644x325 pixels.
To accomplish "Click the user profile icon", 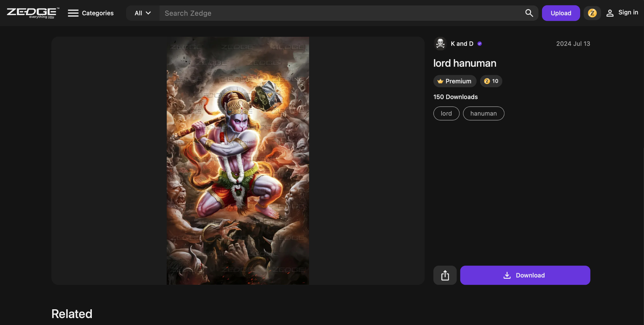I will [610, 13].
